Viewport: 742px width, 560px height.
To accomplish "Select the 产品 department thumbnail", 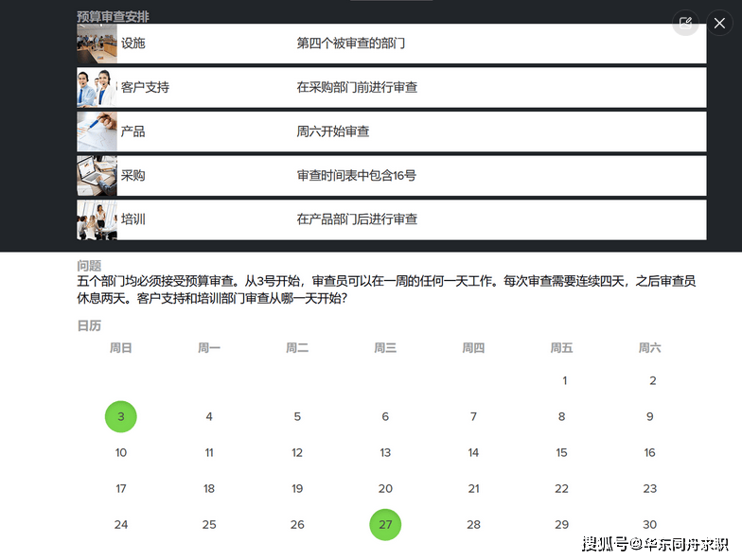I will coord(97,131).
